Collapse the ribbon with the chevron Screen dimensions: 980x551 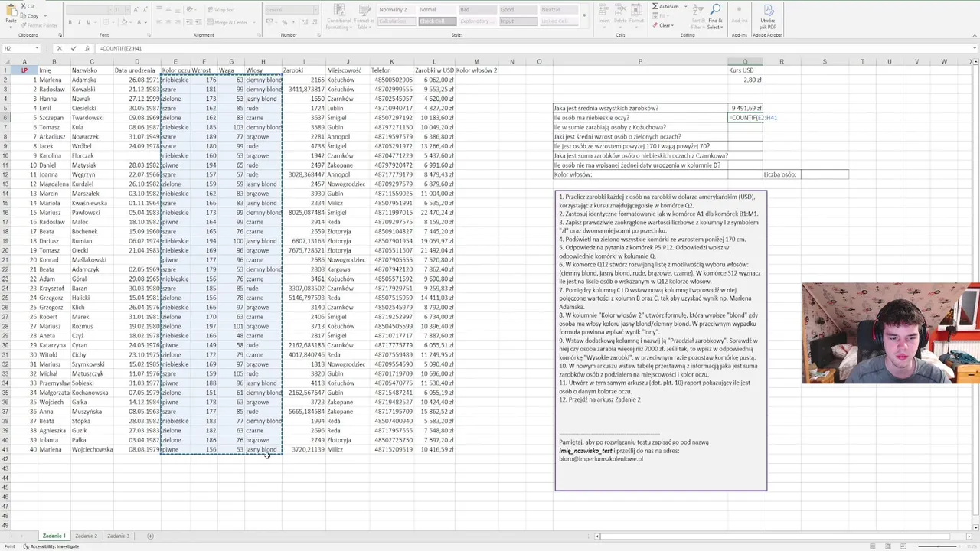point(974,34)
